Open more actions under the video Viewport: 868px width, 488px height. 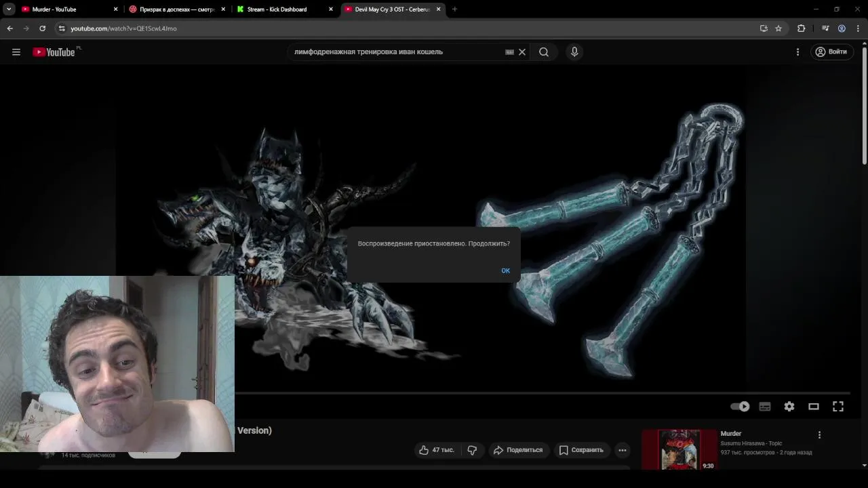(622, 450)
